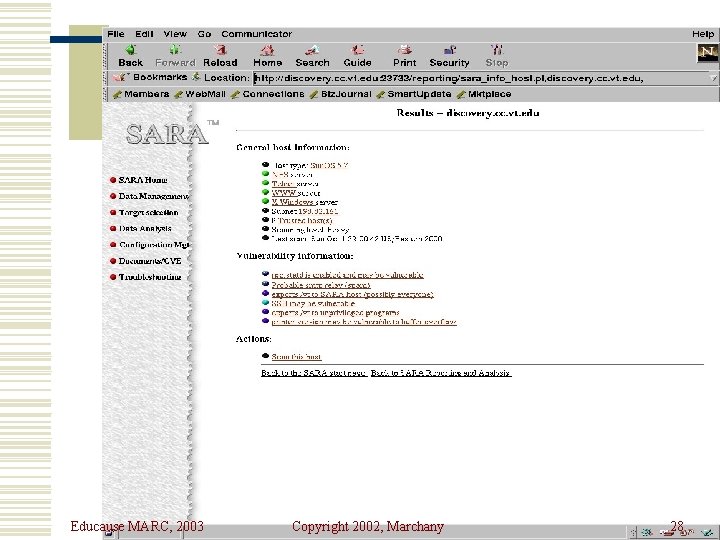Open the Edit menu

click(x=144, y=34)
